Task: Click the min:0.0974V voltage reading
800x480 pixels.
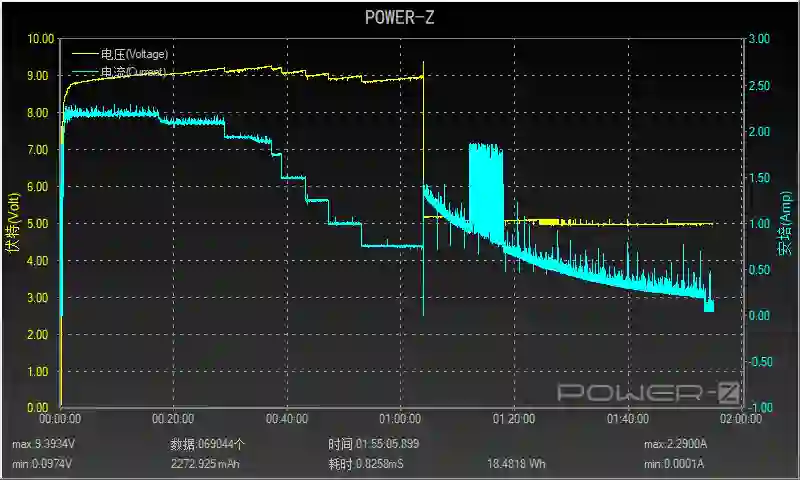Action: pyautogui.click(x=42, y=464)
